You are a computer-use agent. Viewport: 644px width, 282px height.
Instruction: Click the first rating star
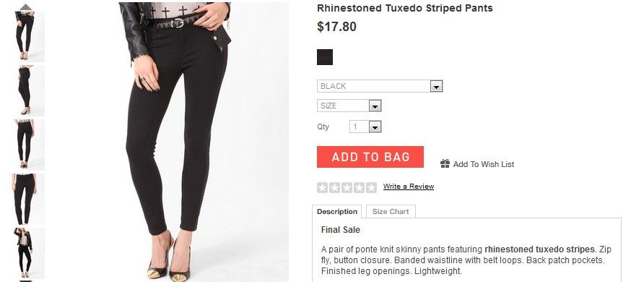click(x=323, y=188)
